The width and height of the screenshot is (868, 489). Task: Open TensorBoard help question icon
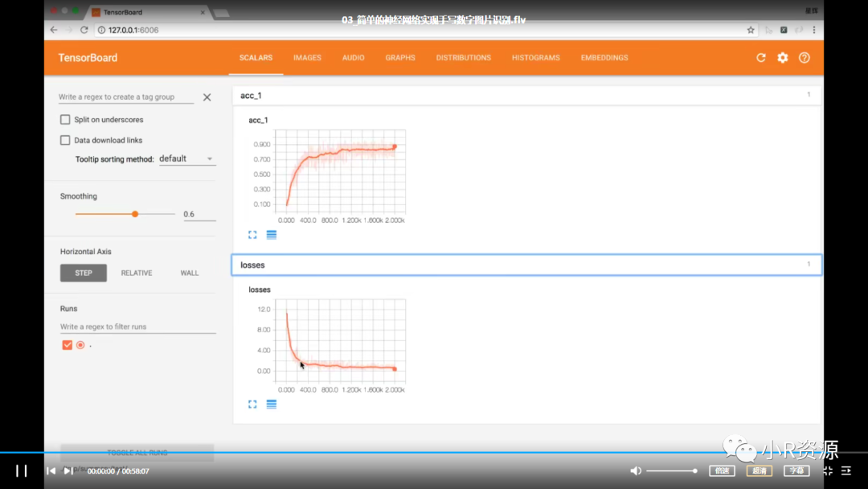pos(805,58)
